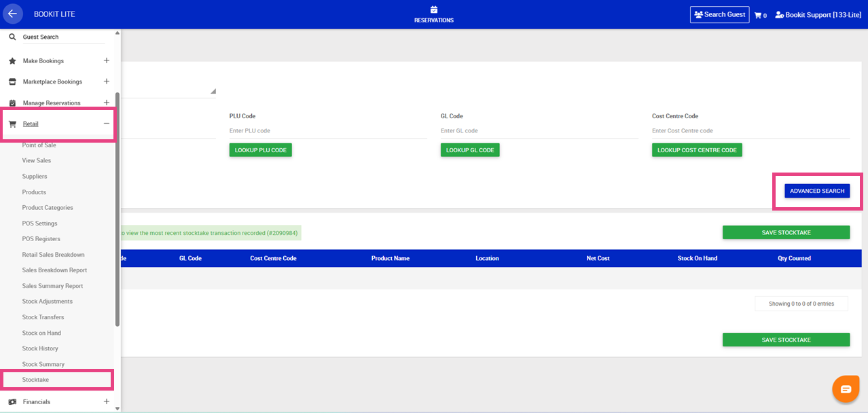Sort by Net Cost column header
The height and width of the screenshot is (413, 868).
[x=598, y=258]
